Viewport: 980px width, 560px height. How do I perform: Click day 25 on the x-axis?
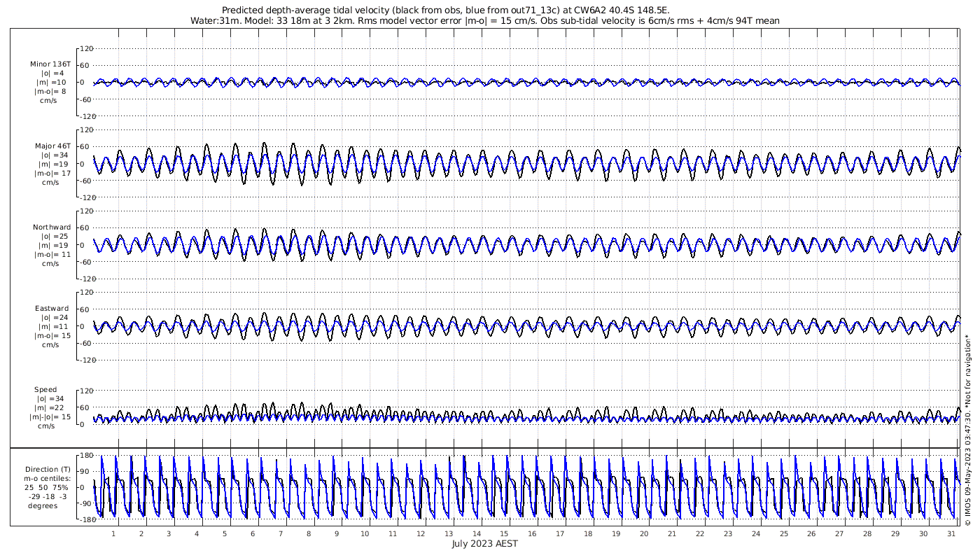click(783, 533)
